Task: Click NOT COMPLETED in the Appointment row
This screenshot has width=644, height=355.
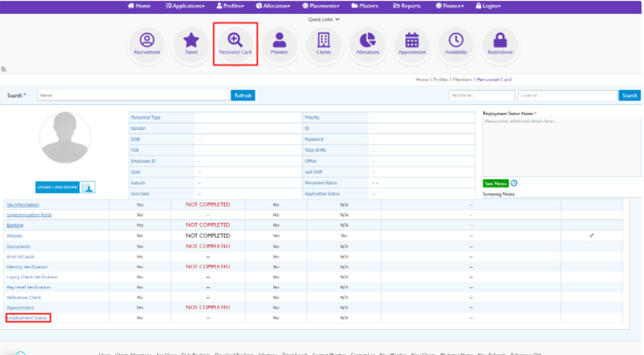Action: pyautogui.click(x=208, y=307)
